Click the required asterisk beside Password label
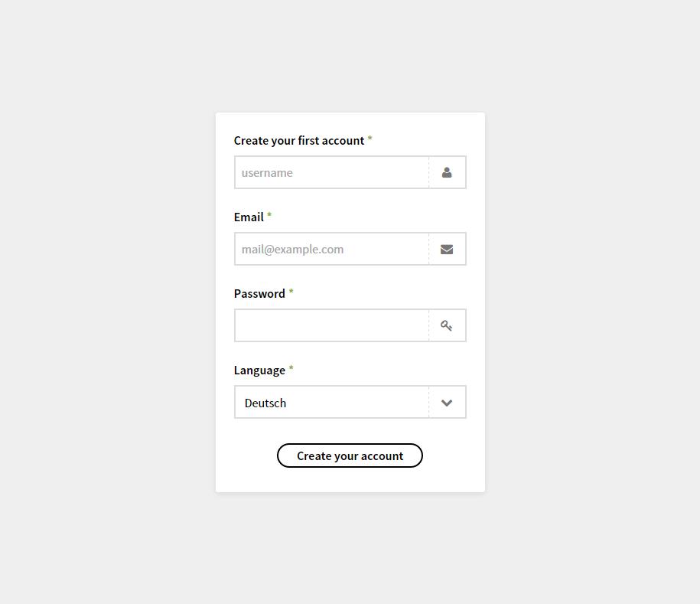The image size is (700, 604). 291,293
